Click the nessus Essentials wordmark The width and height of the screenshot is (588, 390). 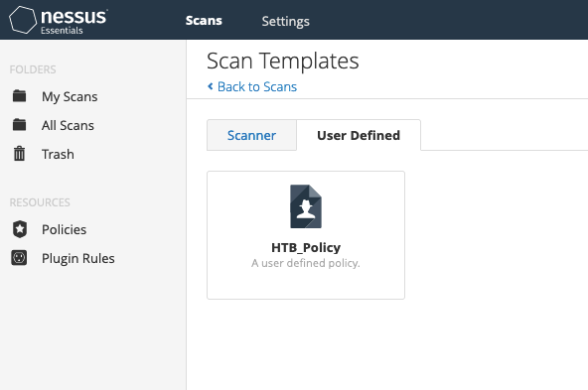coord(73,21)
